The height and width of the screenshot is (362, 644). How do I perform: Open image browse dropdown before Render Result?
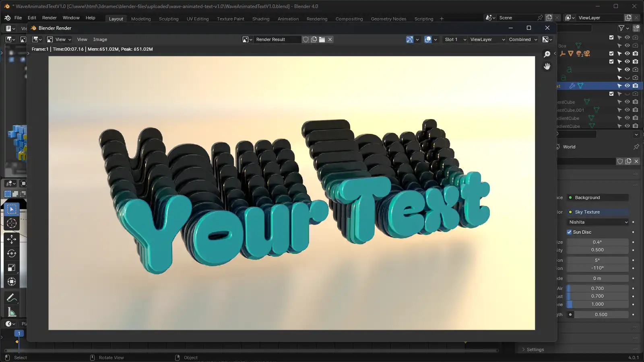click(x=247, y=39)
